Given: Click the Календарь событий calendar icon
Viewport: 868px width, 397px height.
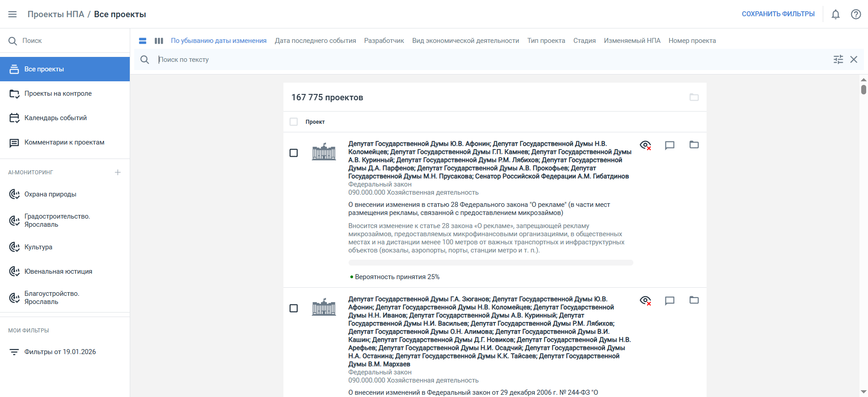Looking at the screenshot, I should click(14, 118).
